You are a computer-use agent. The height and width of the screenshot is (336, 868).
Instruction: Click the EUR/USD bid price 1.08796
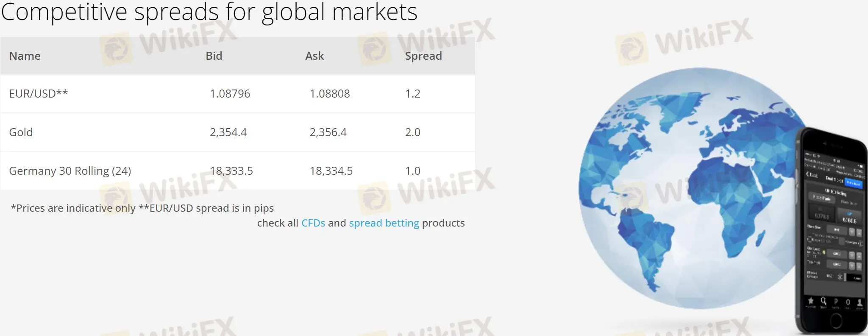pos(230,94)
